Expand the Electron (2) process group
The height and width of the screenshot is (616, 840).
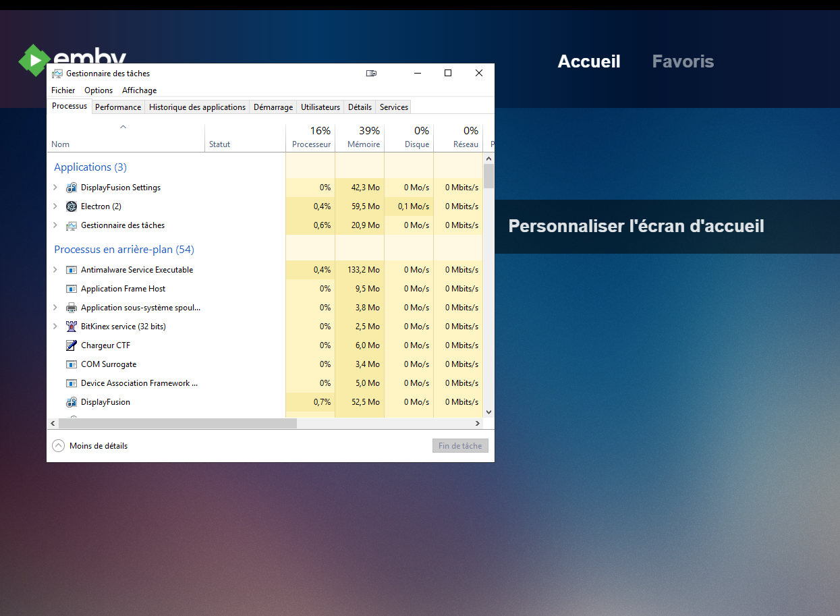[55, 206]
